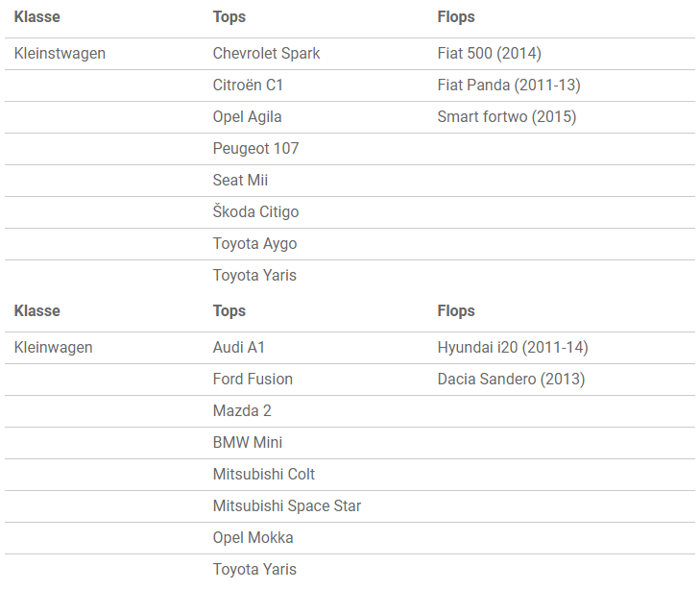700x590 pixels.
Task: Select Smart fortwo (2015) entry
Action: click(507, 117)
